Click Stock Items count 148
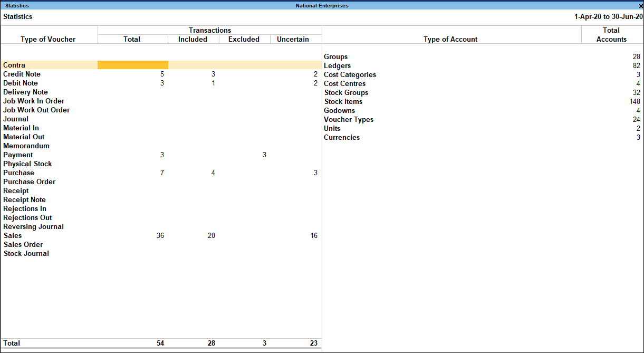Image resolution: width=644 pixels, height=353 pixels. (x=635, y=102)
